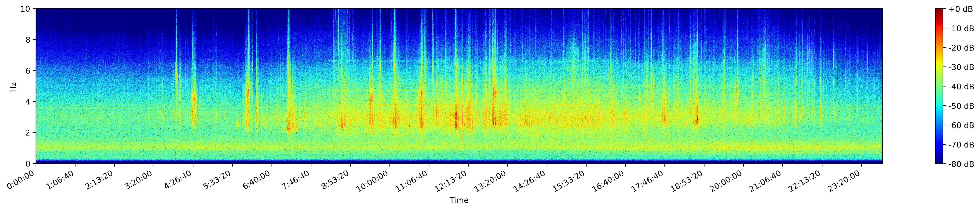The image size is (980, 210).
Task: Click the -30 dB colorbar label
Action: tap(961, 67)
